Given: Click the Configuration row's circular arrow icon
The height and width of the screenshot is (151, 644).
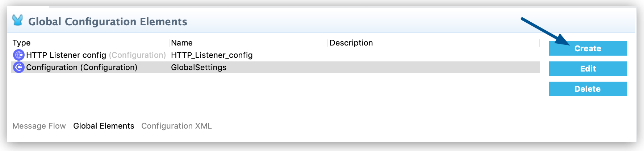Looking at the screenshot, I should click(18, 67).
